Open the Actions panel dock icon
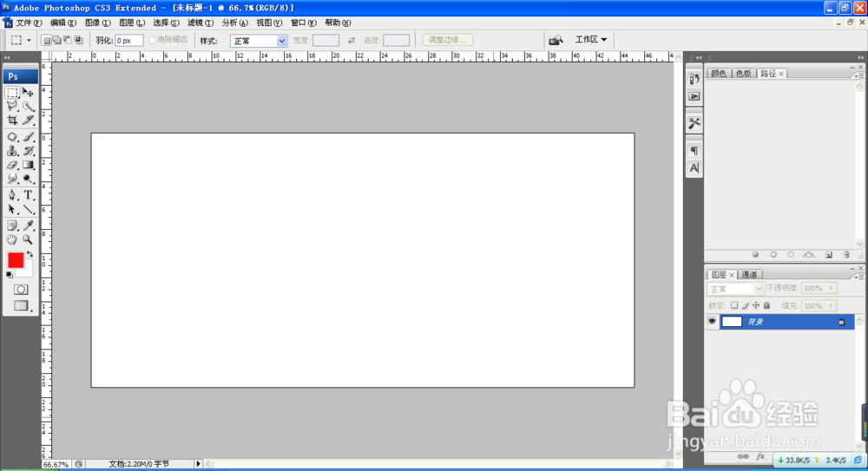The image size is (868, 471). 694,96
